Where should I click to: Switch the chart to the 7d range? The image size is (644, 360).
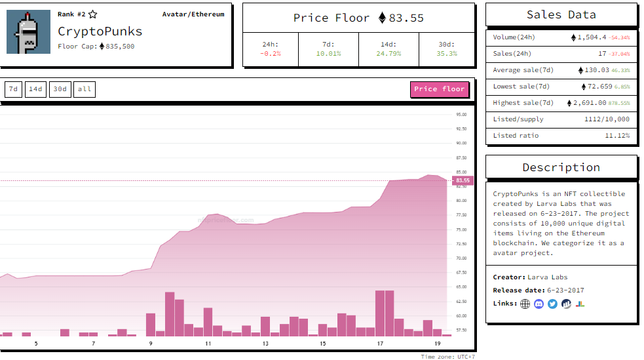pyautogui.click(x=14, y=89)
